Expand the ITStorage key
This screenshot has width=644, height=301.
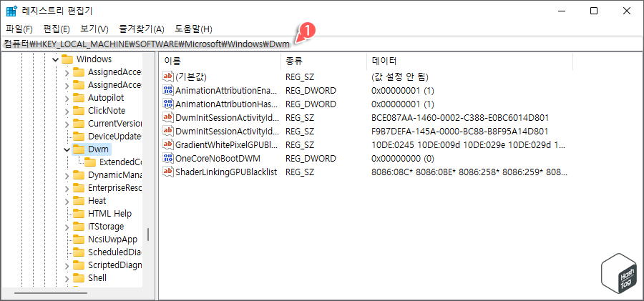[67, 227]
